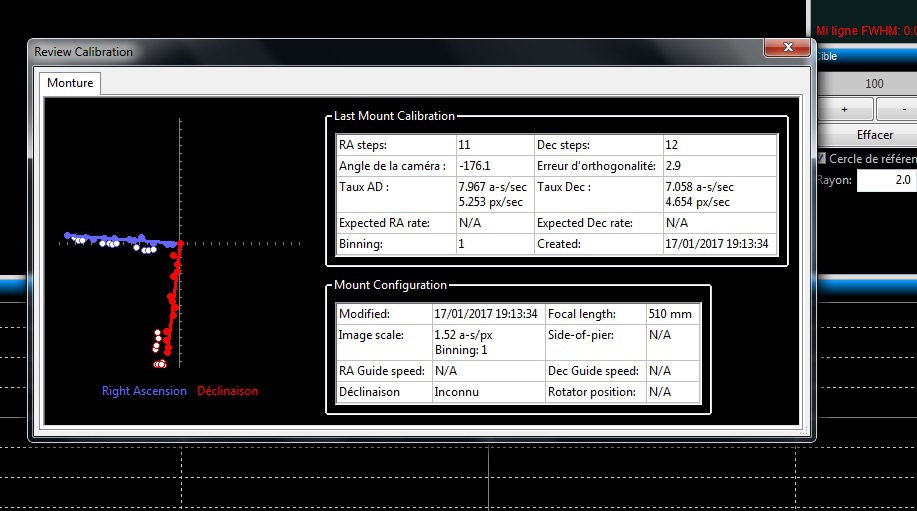Toggle the Cercle de référence checkbox
Image resolution: width=917 pixels, height=511 pixels.
tap(822, 158)
